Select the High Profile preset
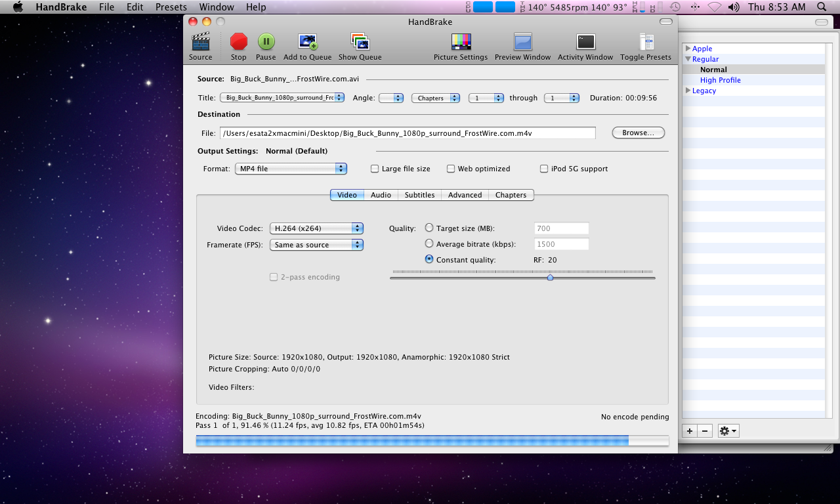The width and height of the screenshot is (840, 504). pyautogui.click(x=720, y=80)
